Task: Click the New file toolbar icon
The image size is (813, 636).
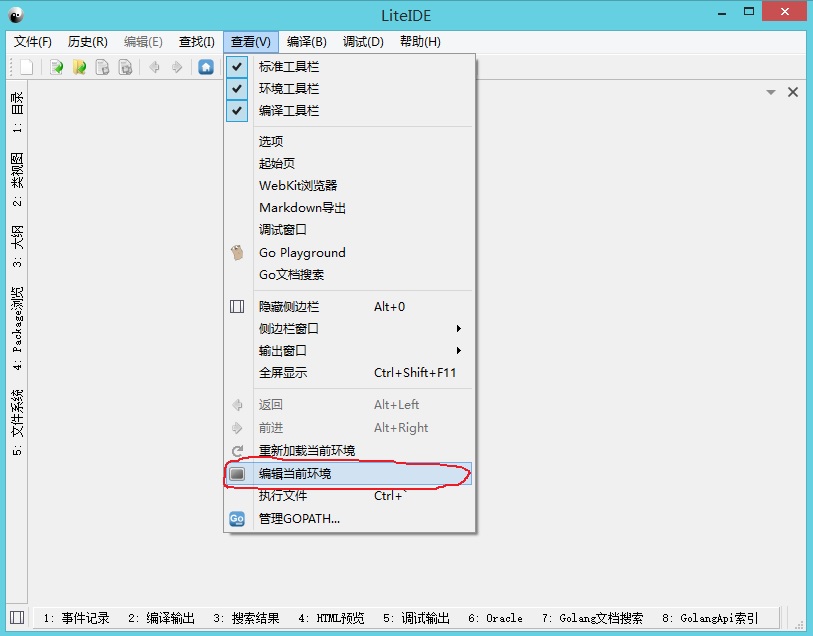Action: [x=26, y=67]
